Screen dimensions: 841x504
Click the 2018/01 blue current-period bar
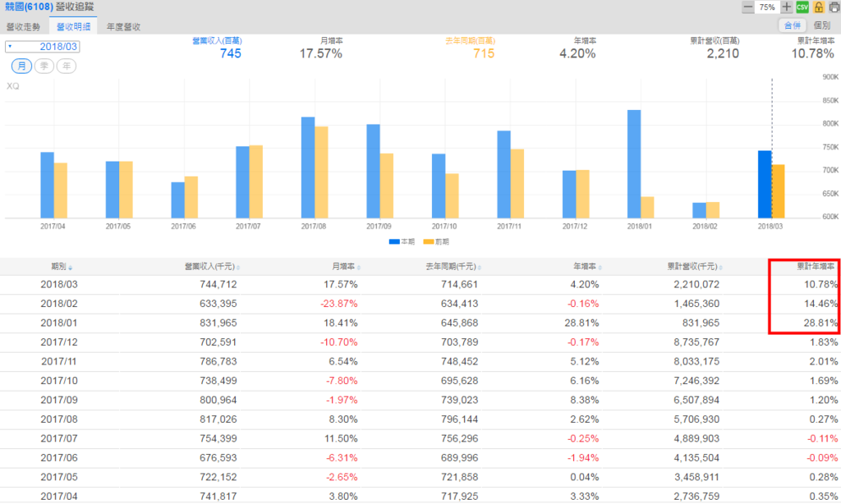point(634,164)
